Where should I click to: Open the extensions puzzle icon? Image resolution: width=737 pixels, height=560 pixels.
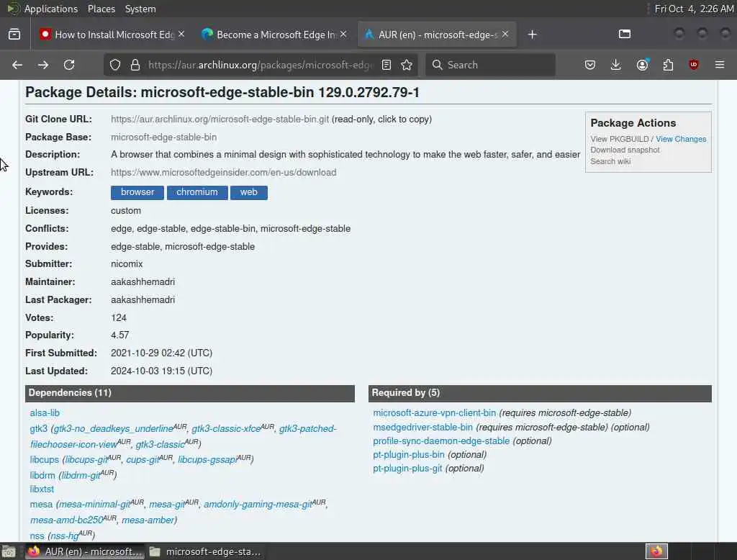tap(668, 65)
